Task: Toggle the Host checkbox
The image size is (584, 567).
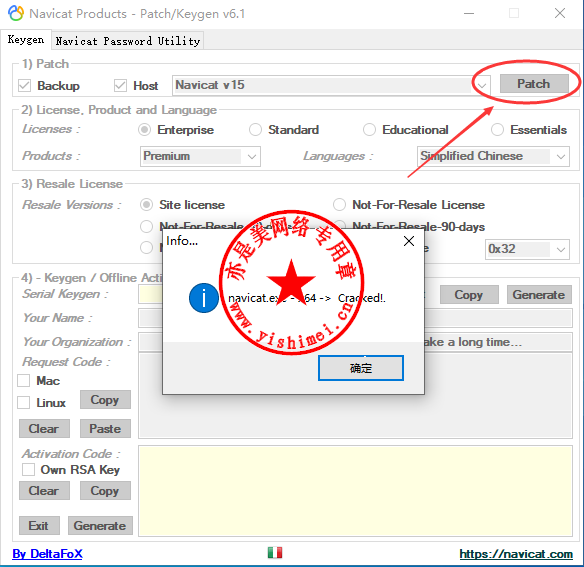Action: coord(120,85)
